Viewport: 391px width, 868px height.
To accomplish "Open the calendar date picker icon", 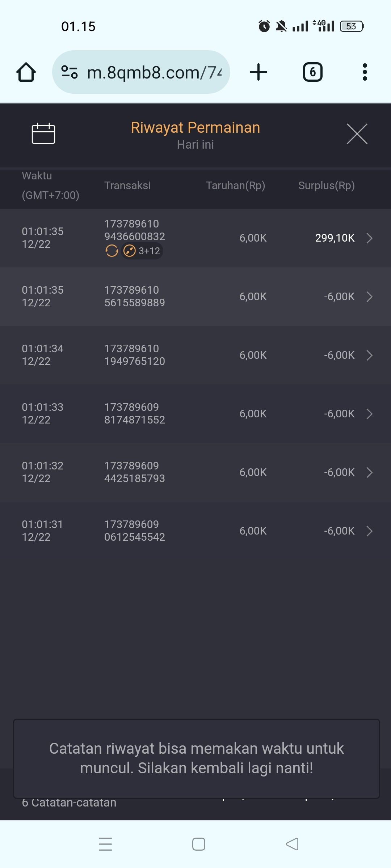I will [x=43, y=133].
